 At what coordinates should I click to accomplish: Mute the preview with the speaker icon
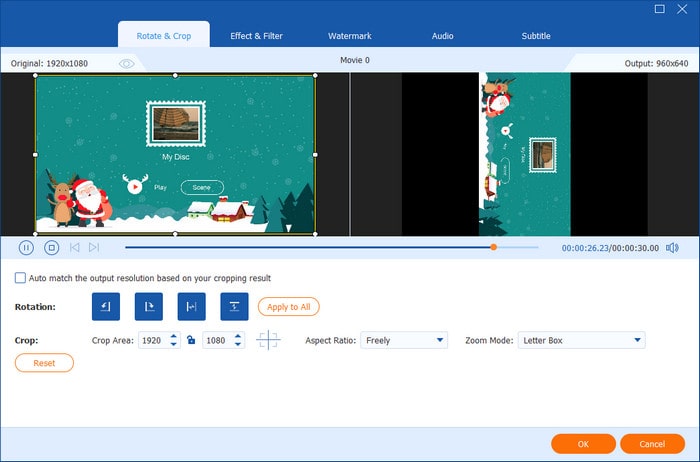(672, 247)
